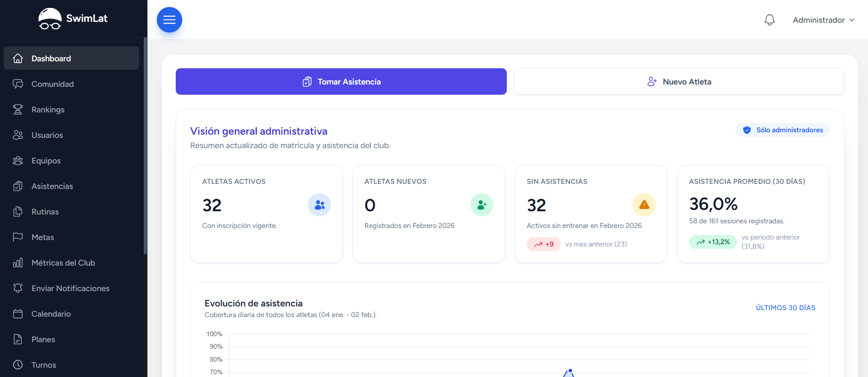Click the Sin Asistencias warning icon

coord(644,205)
